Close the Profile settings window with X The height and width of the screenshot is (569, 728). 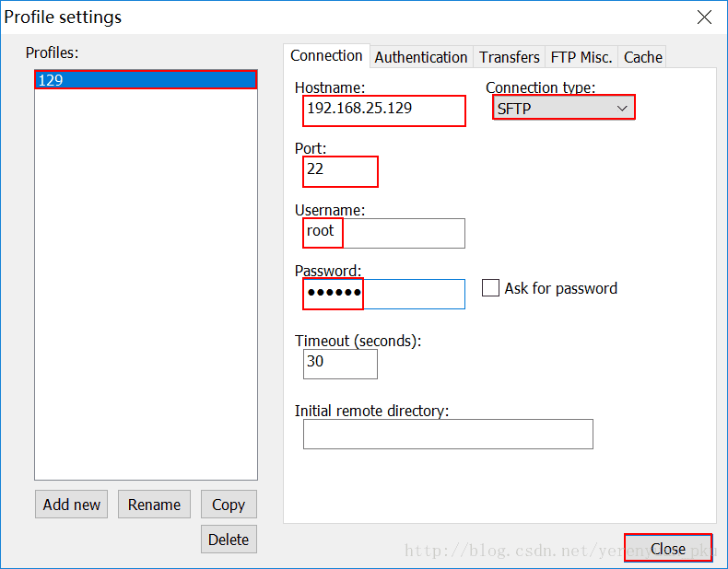tap(704, 17)
